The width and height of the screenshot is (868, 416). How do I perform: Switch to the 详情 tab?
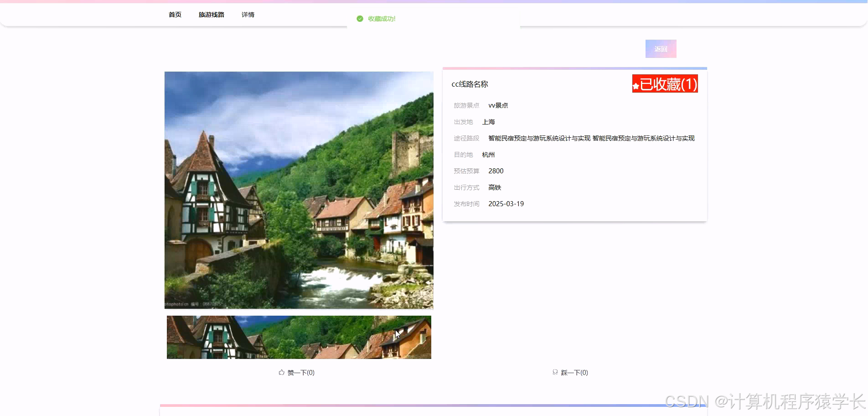(248, 15)
